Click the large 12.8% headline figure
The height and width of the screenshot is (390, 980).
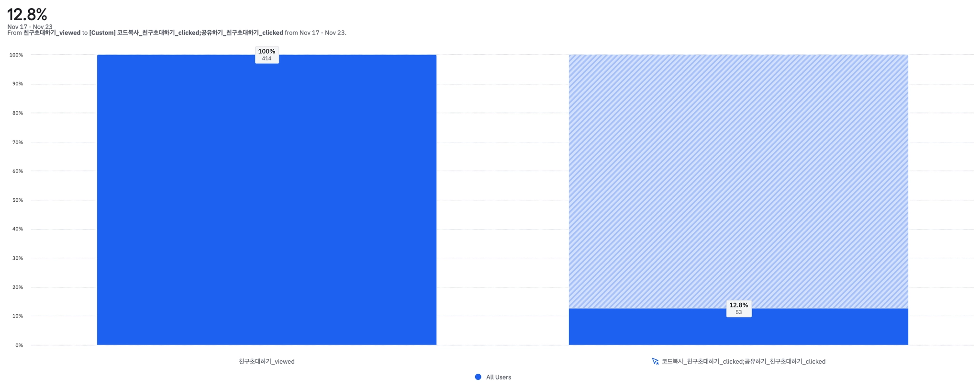pos(27,14)
